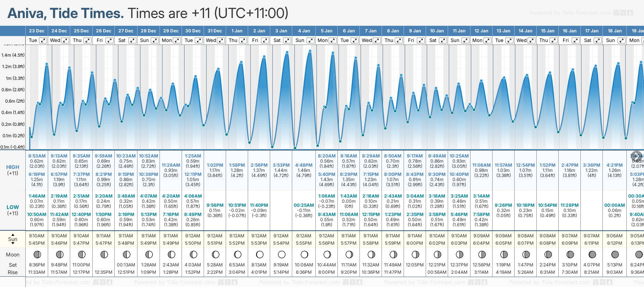Click the expand icon beside Sat 27 Dec

(132, 40)
